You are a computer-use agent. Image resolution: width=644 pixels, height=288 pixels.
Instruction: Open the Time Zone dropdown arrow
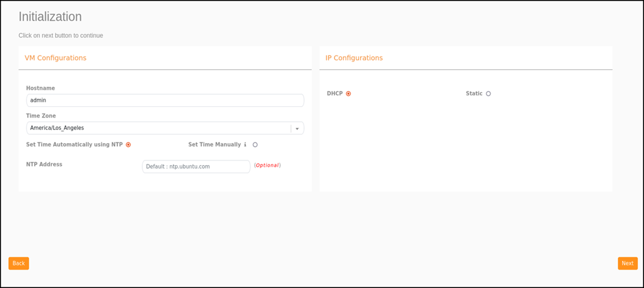click(x=298, y=128)
